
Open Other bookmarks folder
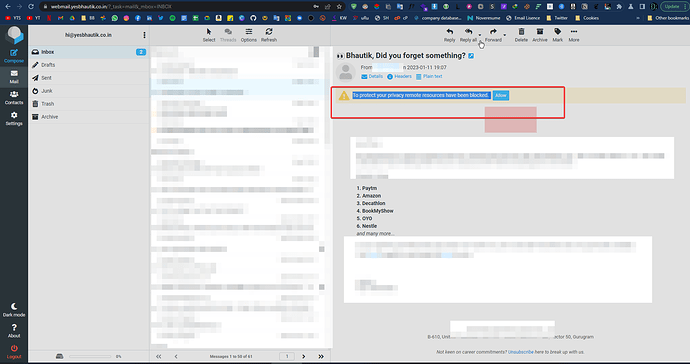(x=668, y=18)
